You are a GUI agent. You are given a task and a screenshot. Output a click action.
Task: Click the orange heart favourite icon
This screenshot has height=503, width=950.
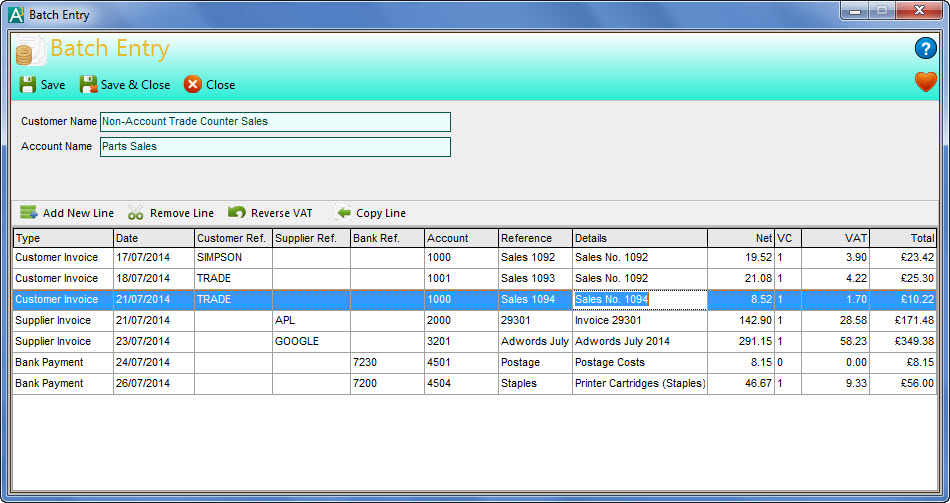coord(925,83)
